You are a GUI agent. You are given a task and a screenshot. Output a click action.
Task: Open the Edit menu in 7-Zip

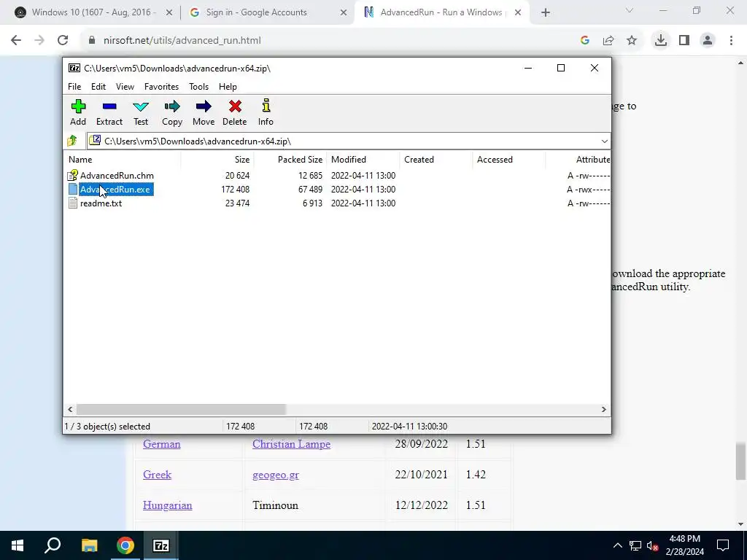click(x=98, y=87)
